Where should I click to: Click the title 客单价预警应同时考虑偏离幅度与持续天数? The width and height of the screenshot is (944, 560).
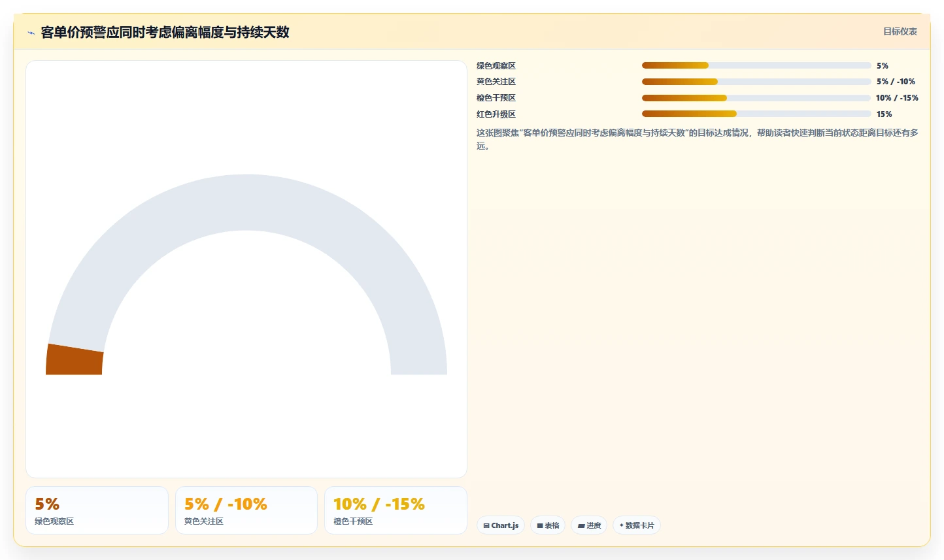165,32
